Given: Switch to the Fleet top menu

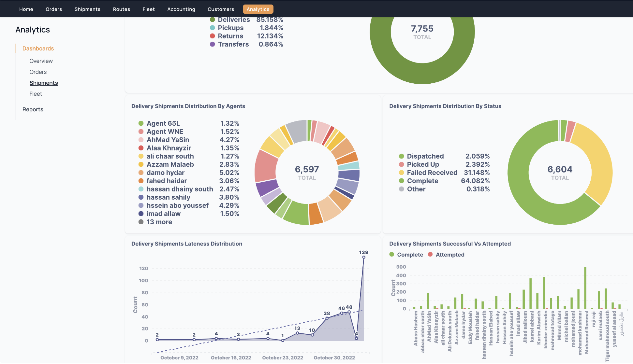Looking at the screenshot, I should [x=148, y=9].
